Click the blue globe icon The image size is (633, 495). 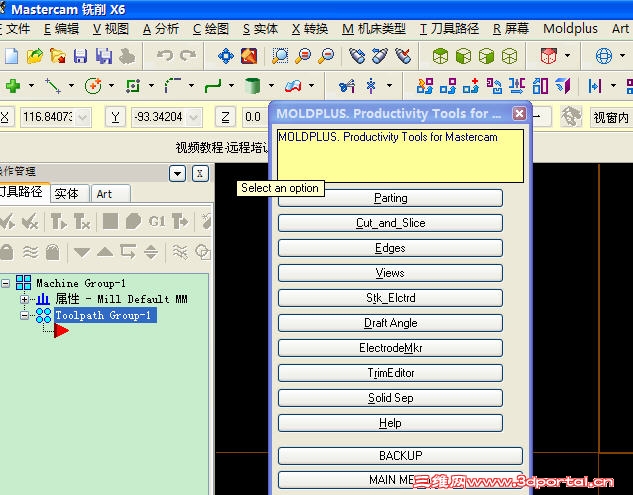(604, 56)
